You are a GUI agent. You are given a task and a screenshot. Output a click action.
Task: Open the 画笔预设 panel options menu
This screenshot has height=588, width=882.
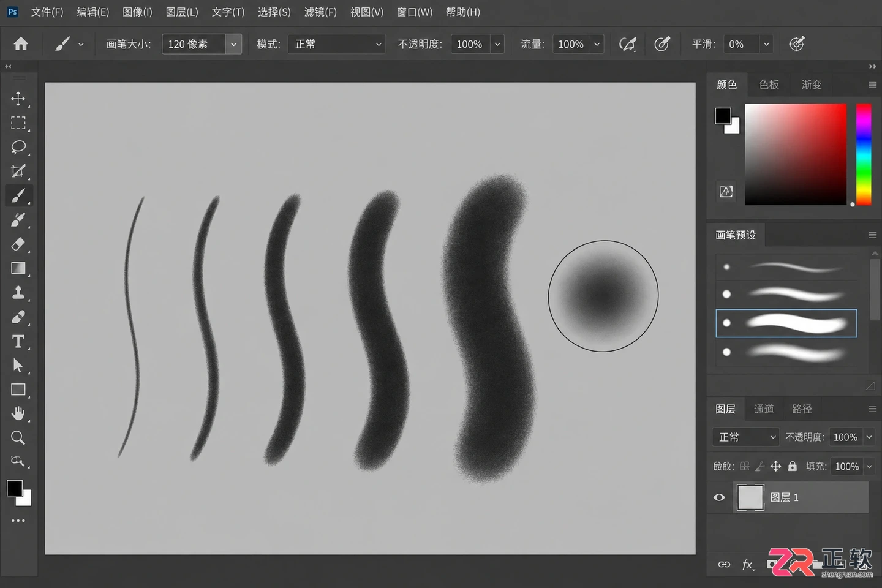(872, 235)
